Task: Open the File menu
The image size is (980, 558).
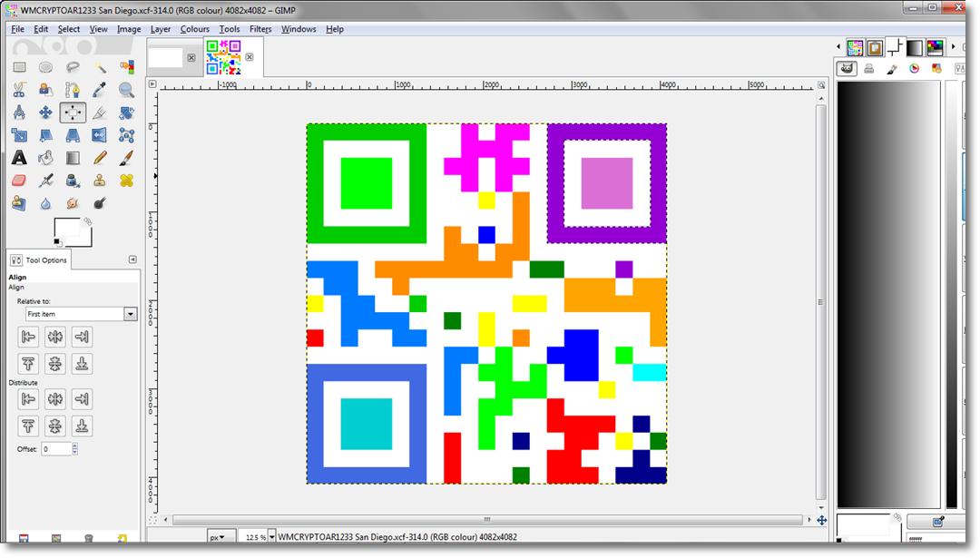Action: (17, 29)
